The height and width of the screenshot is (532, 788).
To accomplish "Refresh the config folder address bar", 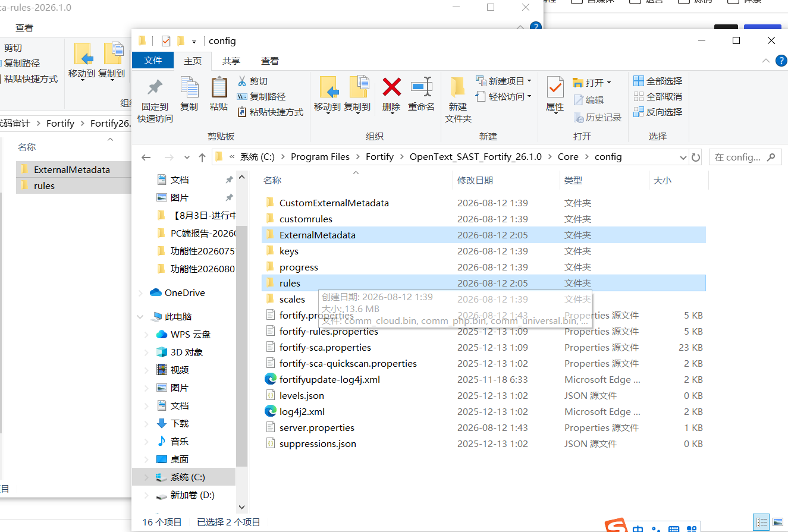I will [x=696, y=157].
